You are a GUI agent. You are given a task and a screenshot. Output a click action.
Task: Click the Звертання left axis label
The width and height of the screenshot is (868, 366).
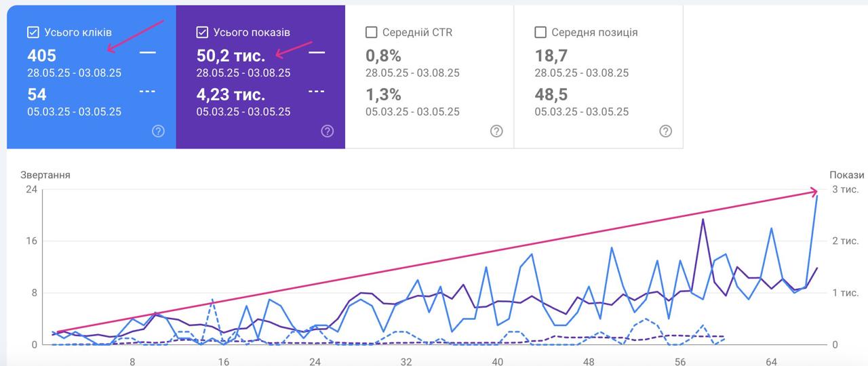(45, 175)
